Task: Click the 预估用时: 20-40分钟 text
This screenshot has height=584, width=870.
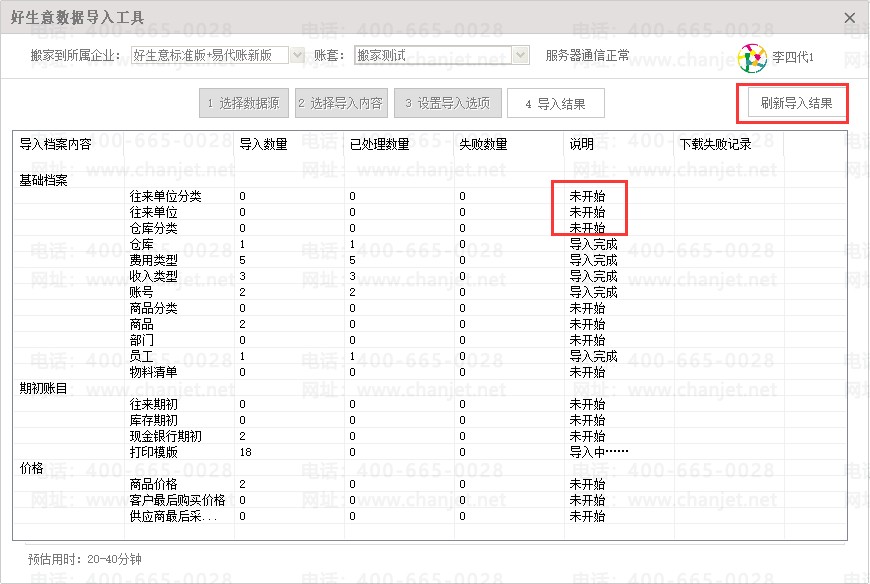Action: point(85,559)
